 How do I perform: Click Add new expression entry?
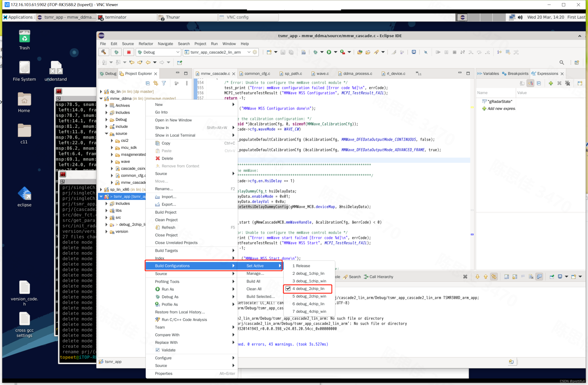click(499, 109)
